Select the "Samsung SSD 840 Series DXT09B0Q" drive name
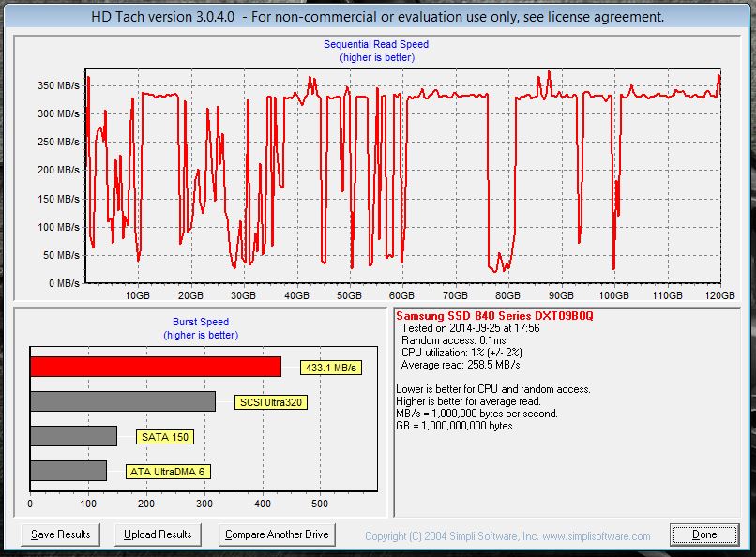The image size is (756, 557). (494, 316)
